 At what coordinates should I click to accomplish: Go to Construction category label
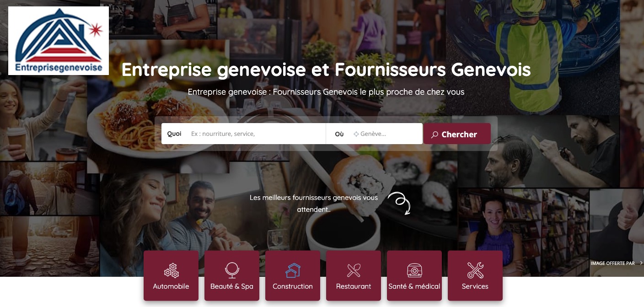(293, 286)
